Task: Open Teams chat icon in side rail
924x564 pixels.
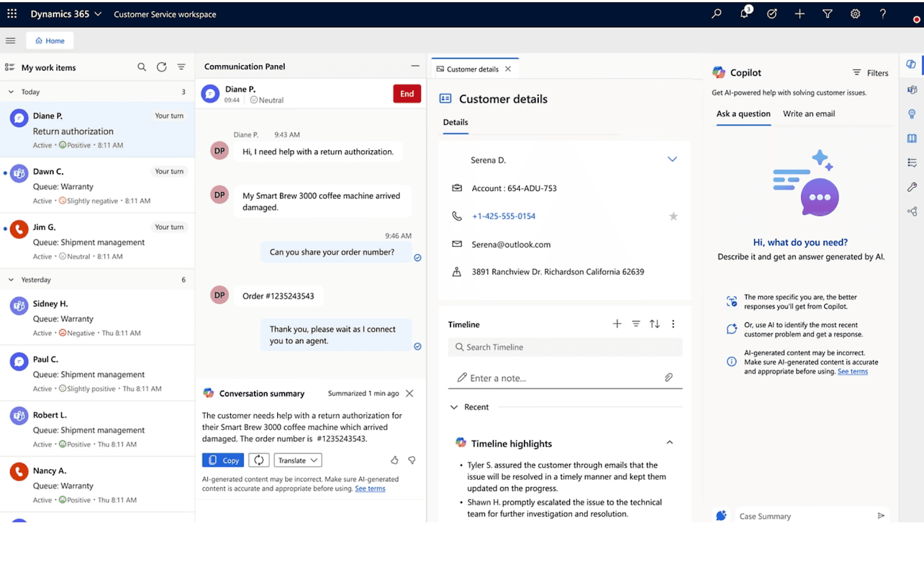Action: click(912, 90)
